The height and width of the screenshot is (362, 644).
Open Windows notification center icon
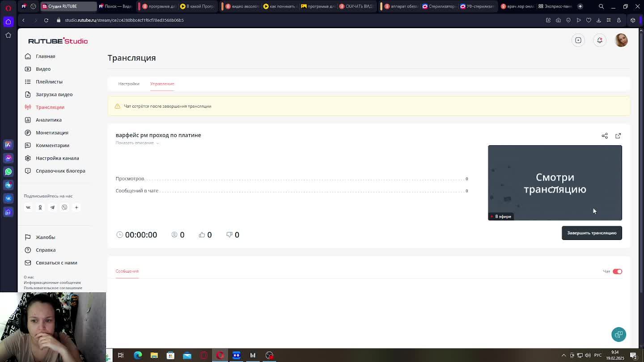pos(633,355)
